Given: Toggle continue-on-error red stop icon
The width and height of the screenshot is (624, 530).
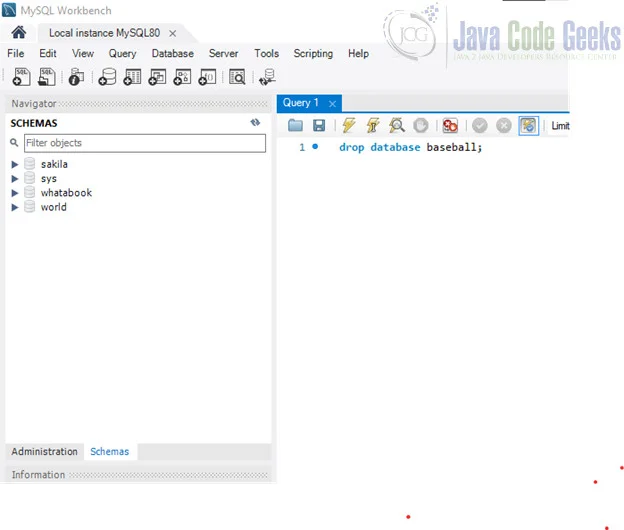Looking at the screenshot, I should [450, 126].
